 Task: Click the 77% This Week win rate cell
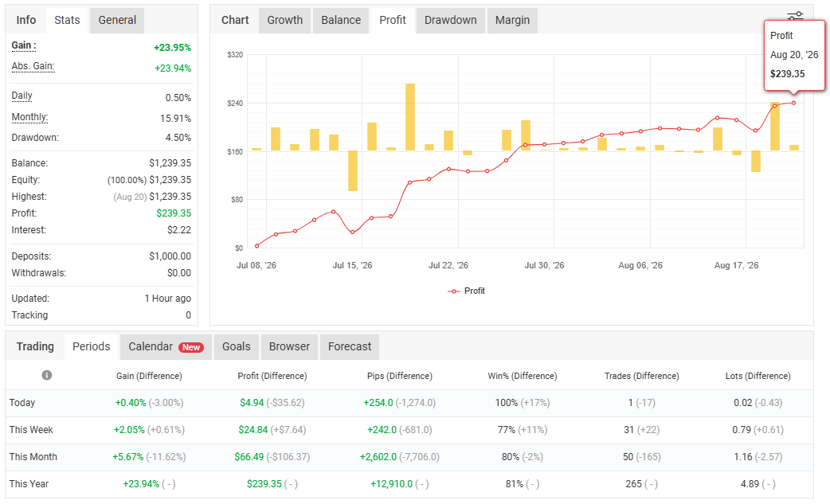506,430
